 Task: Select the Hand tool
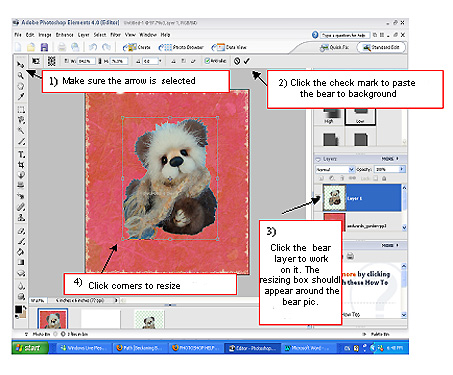[x=21, y=86]
